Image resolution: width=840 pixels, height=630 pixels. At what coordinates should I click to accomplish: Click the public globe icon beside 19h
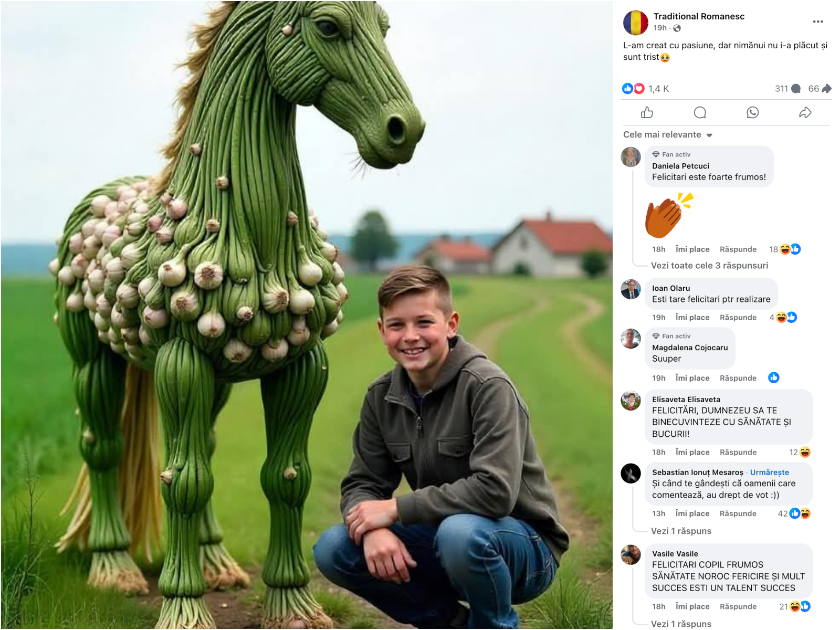coord(677,28)
